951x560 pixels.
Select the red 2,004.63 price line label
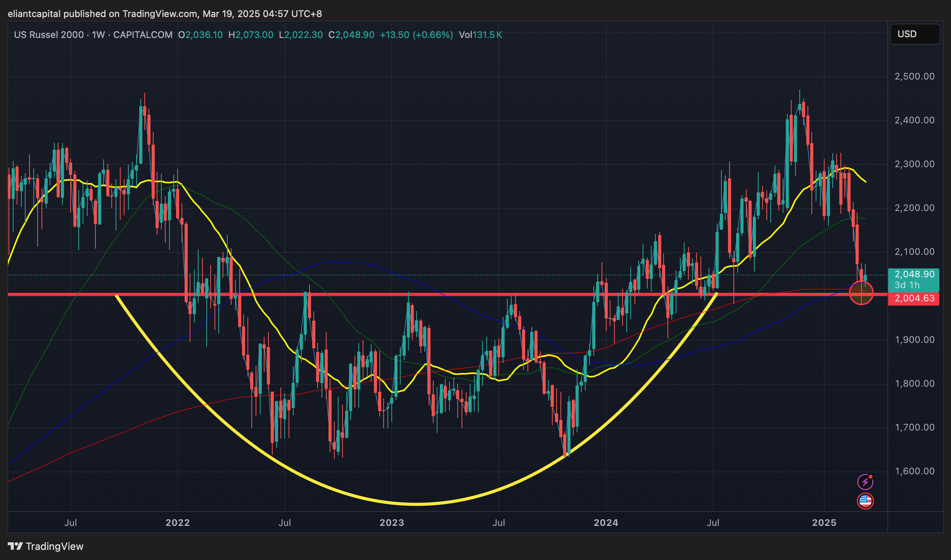[x=914, y=299]
